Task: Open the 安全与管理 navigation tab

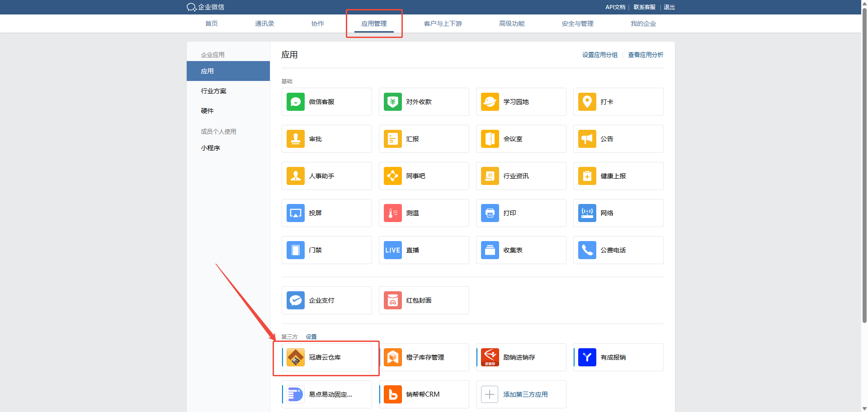Action: point(577,24)
